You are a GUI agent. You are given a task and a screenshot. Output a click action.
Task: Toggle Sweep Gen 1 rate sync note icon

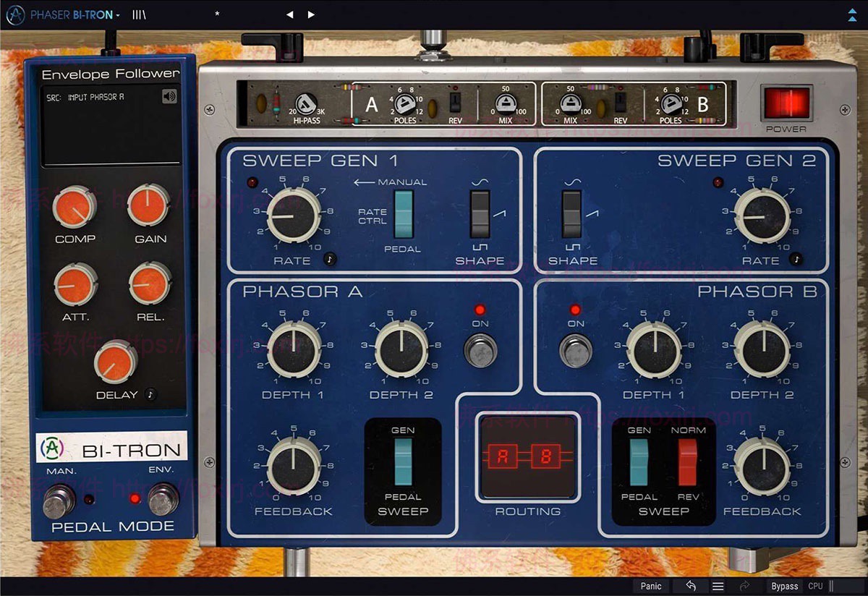click(330, 258)
